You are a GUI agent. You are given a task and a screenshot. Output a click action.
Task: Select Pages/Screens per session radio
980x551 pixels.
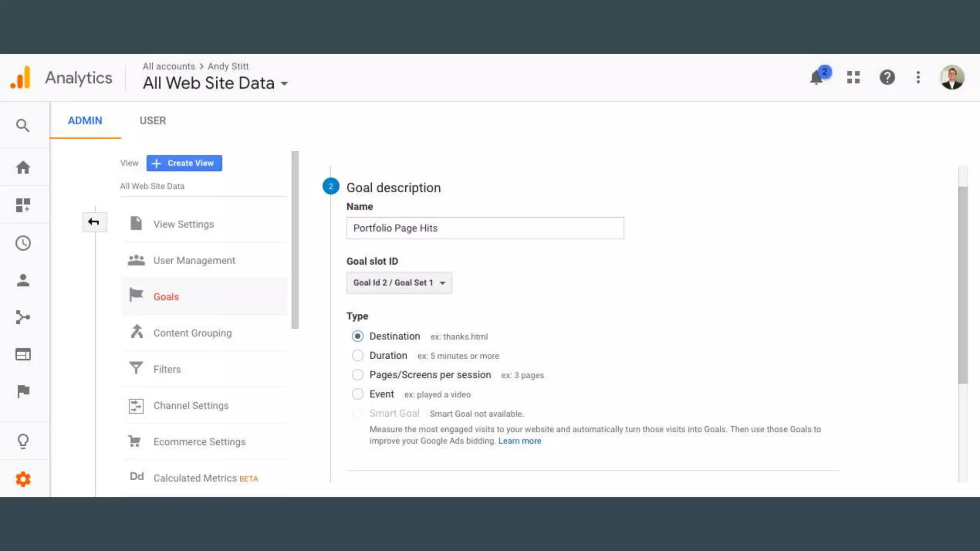(357, 375)
